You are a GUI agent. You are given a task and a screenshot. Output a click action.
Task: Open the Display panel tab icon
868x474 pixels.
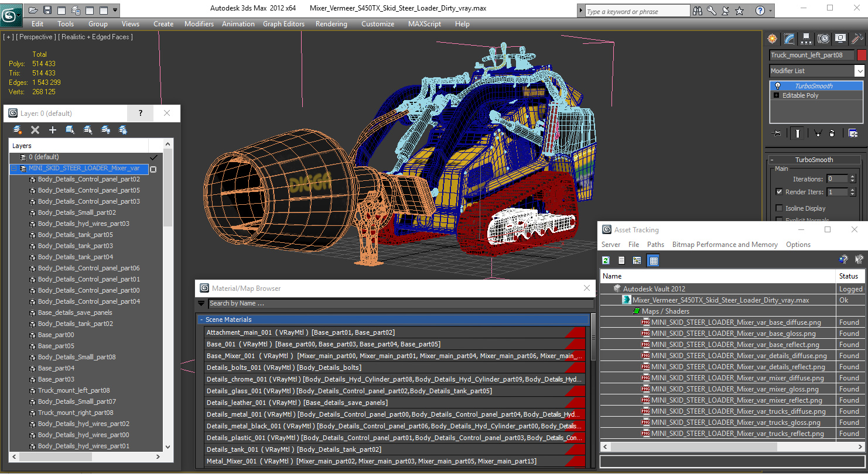(840, 39)
